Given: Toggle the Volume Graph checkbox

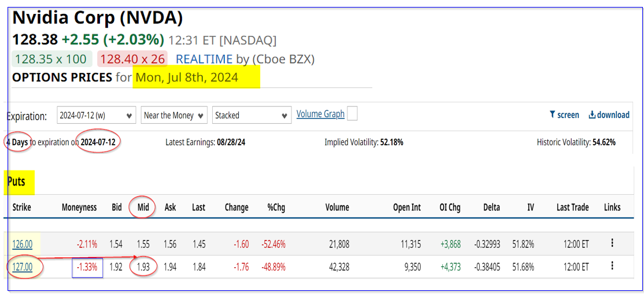Looking at the screenshot, I should [351, 114].
